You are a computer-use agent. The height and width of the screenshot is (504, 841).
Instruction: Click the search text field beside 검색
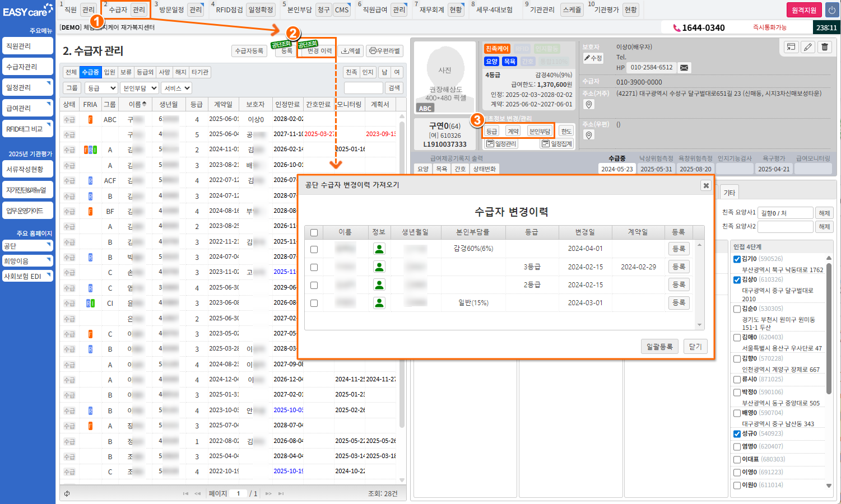[363, 88]
